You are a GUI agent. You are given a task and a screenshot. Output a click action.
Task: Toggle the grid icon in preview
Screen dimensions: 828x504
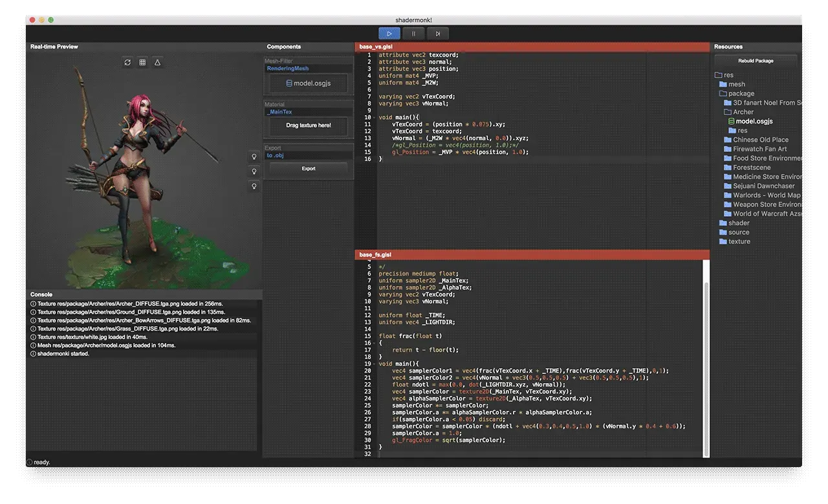142,63
